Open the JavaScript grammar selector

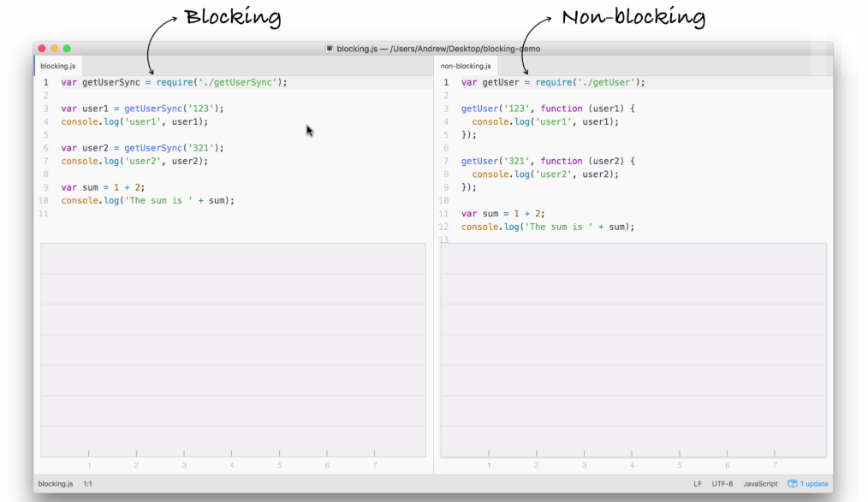click(x=760, y=484)
